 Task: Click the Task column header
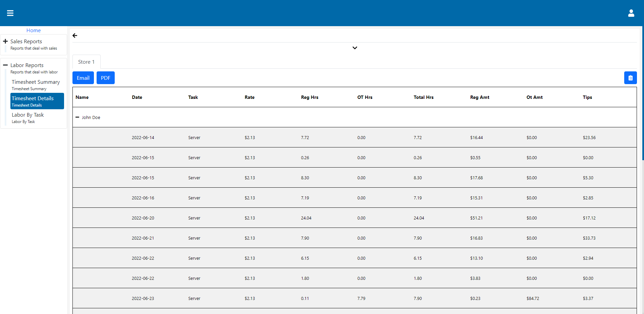(x=193, y=97)
